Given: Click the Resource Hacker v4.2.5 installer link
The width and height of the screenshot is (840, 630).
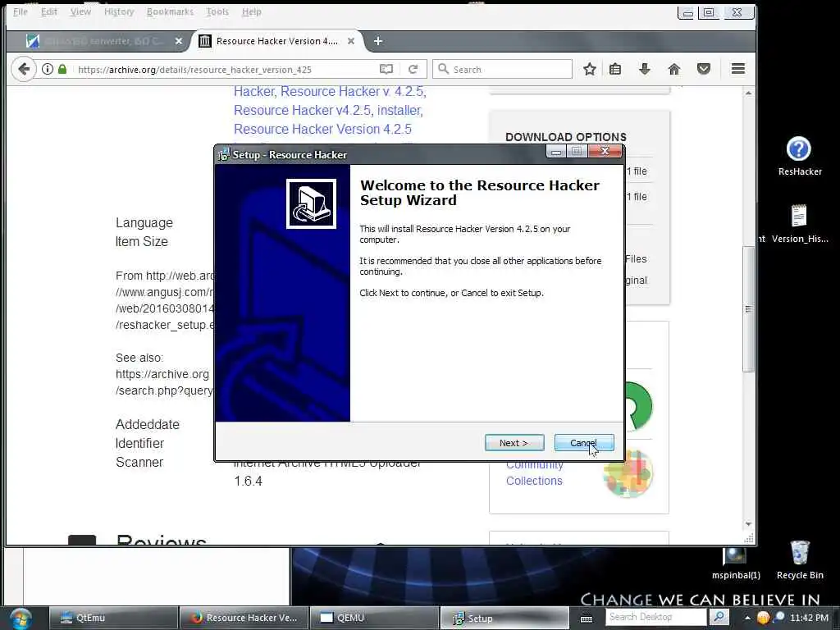Looking at the screenshot, I should click(x=328, y=111).
